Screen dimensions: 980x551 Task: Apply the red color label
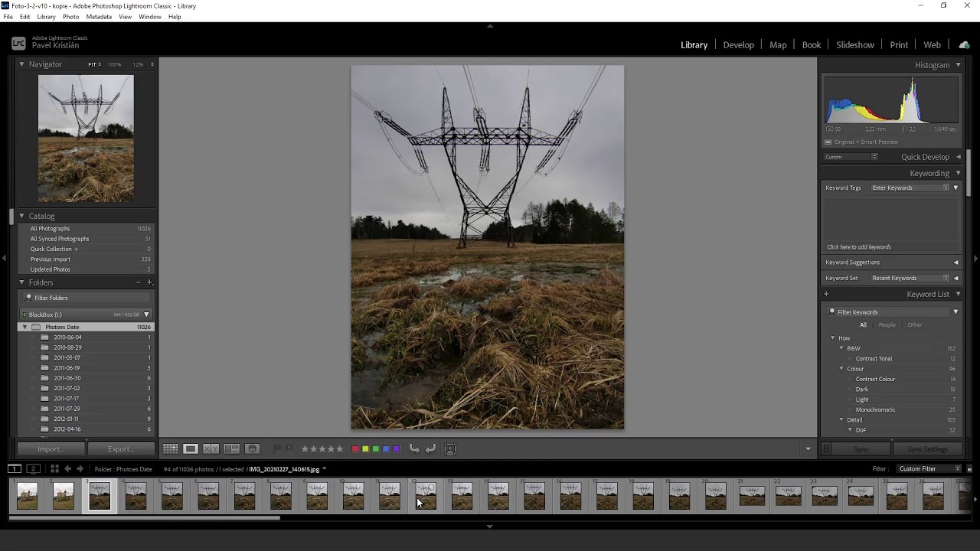tap(355, 449)
